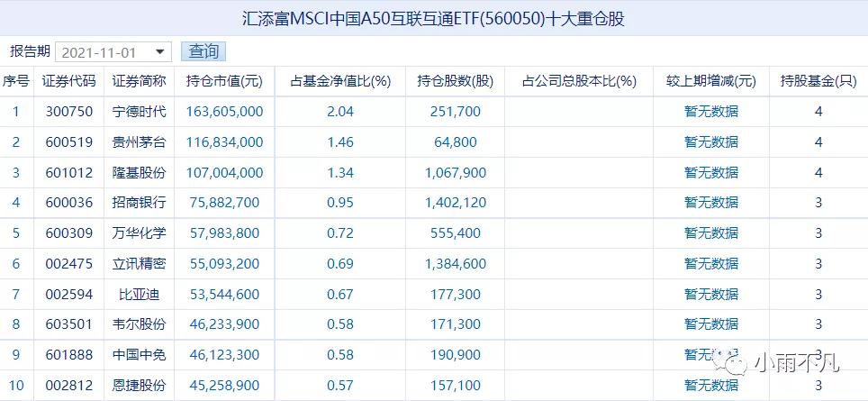The width and height of the screenshot is (868, 401).
Task: Click 韦尔股份 in the name column
Action: pyautogui.click(x=139, y=324)
